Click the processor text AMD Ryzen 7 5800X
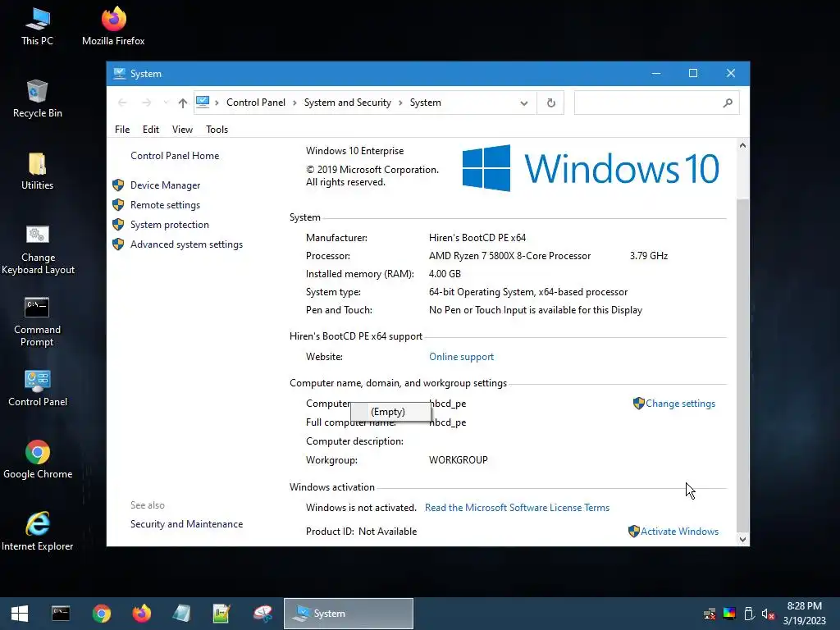 [x=509, y=256]
